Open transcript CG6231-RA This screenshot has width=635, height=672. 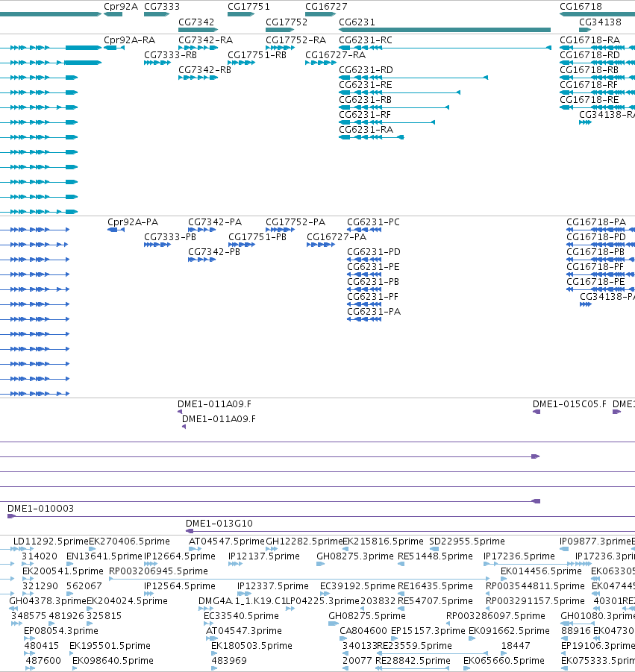click(x=366, y=130)
